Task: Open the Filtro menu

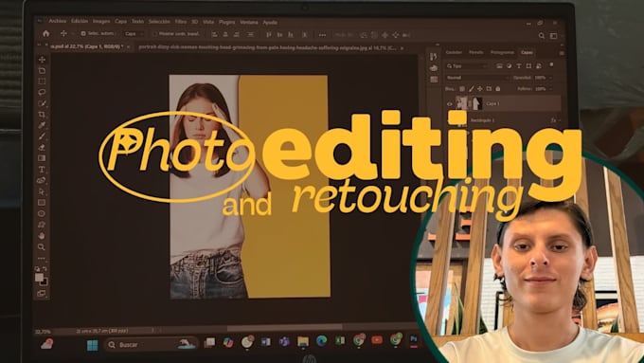Action: pyautogui.click(x=180, y=22)
